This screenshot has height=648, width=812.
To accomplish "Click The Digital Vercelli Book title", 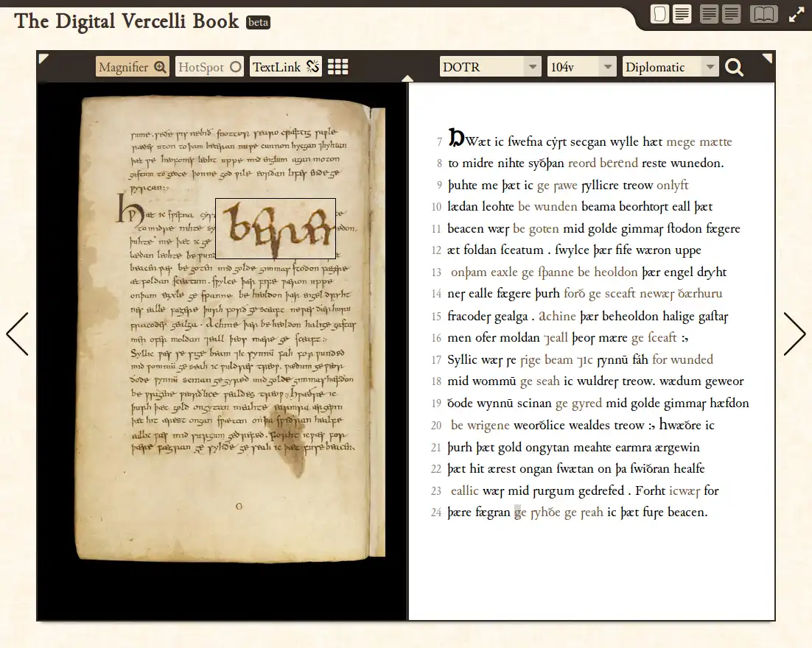I will 126,21.
